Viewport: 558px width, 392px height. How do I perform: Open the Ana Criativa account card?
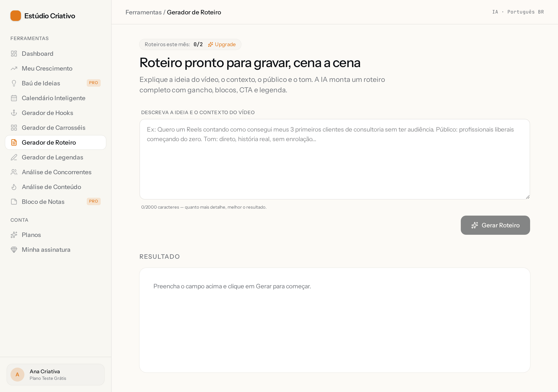pos(56,375)
